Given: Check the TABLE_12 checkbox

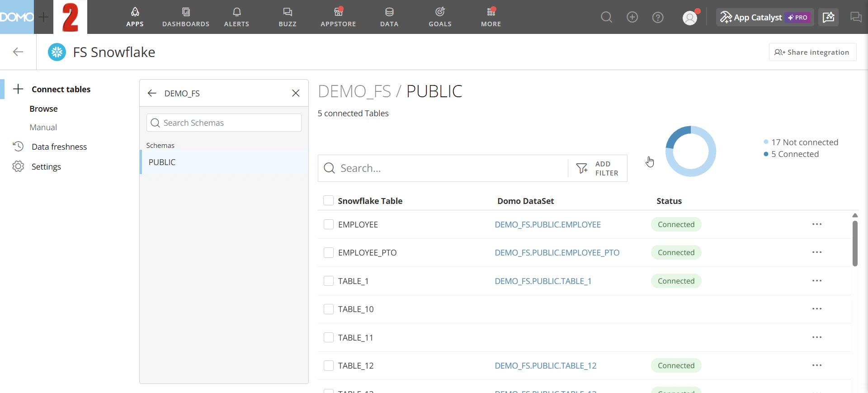Looking at the screenshot, I should pos(329,365).
